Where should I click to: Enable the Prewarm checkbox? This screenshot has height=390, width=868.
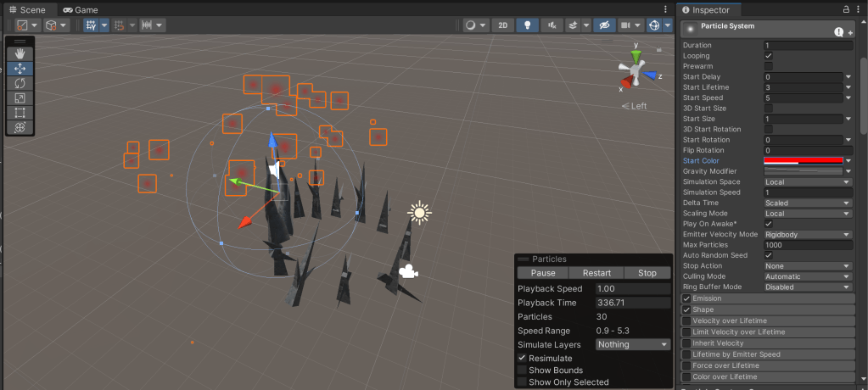(x=769, y=66)
